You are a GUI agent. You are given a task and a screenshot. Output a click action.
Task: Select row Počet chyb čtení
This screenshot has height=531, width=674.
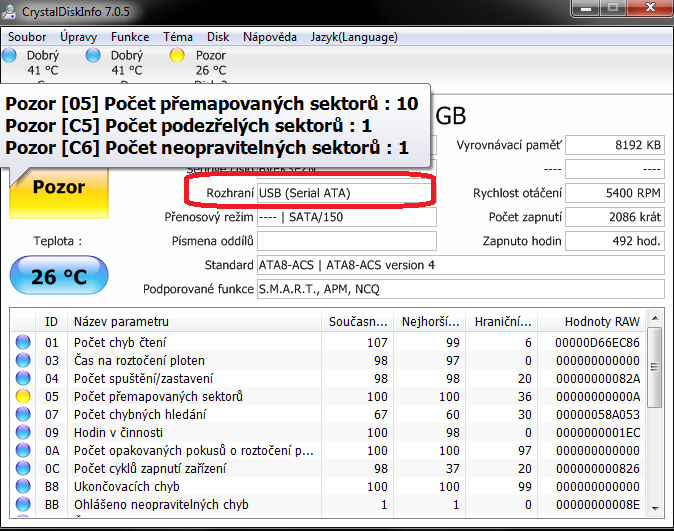[328, 342]
